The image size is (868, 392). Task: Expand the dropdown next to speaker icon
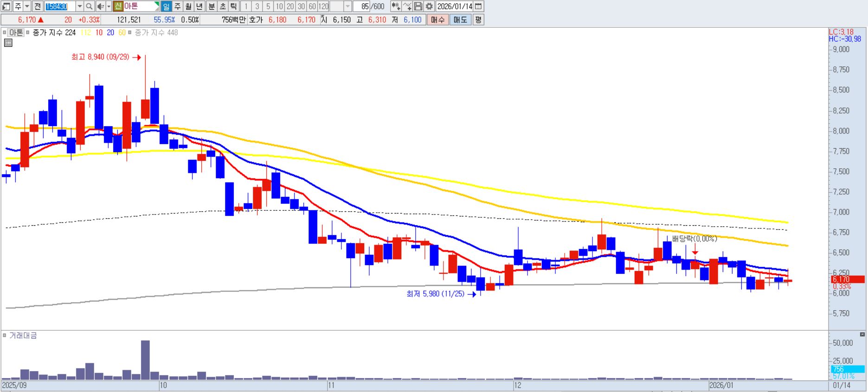pos(109,6)
